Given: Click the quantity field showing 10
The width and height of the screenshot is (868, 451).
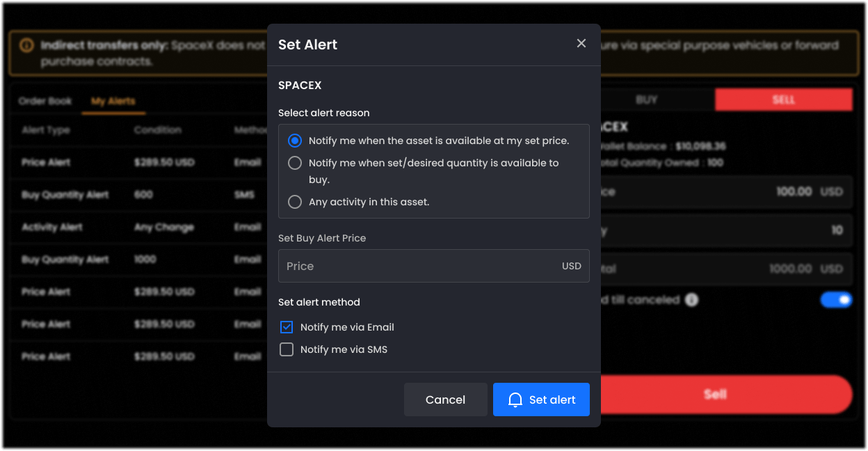Looking at the screenshot, I should 727,230.
